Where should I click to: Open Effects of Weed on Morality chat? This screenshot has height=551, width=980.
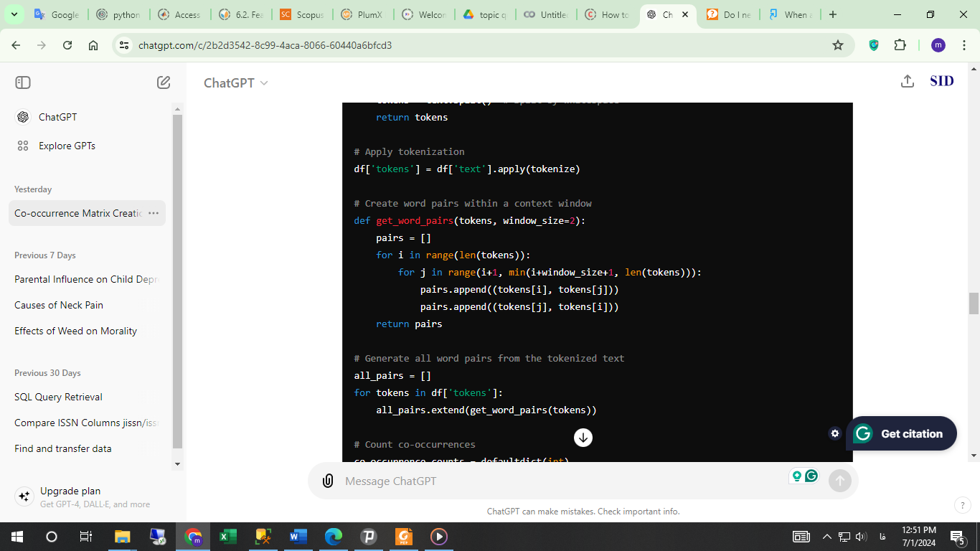(75, 331)
